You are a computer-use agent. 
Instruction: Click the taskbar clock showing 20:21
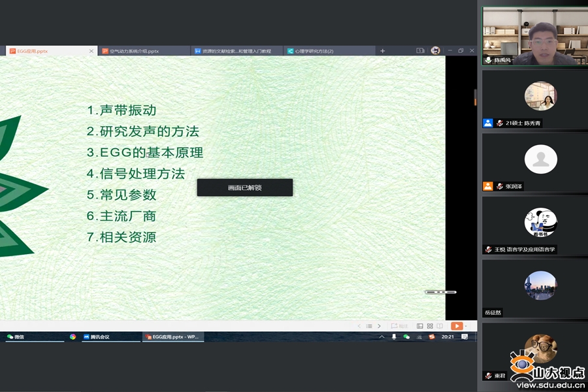[448, 337]
